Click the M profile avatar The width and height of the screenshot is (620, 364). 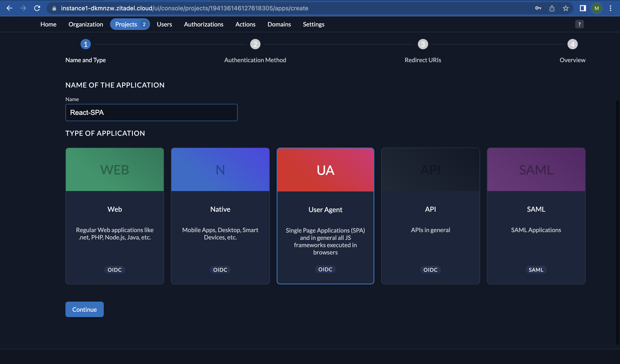point(597,8)
